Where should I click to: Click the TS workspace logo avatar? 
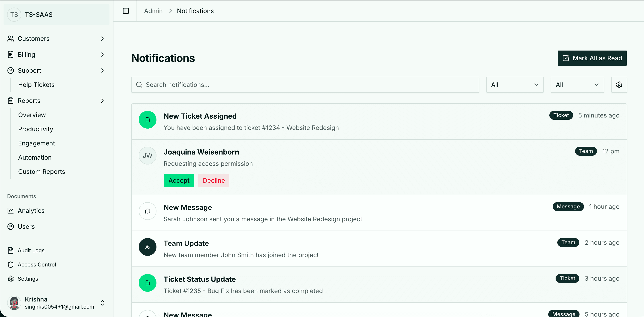(14, 14)
